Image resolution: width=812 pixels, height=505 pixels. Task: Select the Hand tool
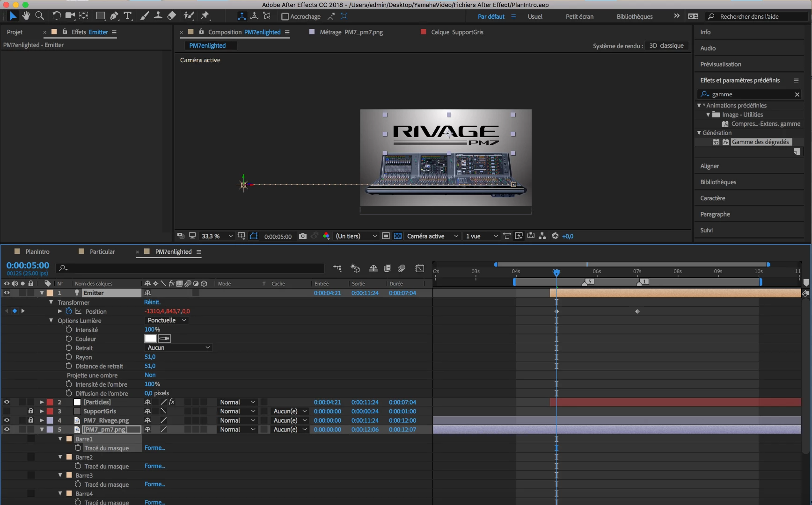click(26, 16)
